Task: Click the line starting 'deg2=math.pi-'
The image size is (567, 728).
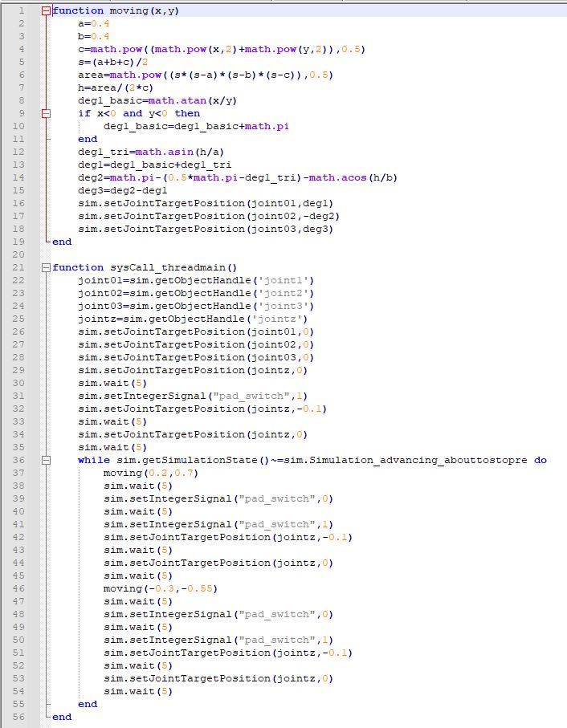Action: point(238,178)
